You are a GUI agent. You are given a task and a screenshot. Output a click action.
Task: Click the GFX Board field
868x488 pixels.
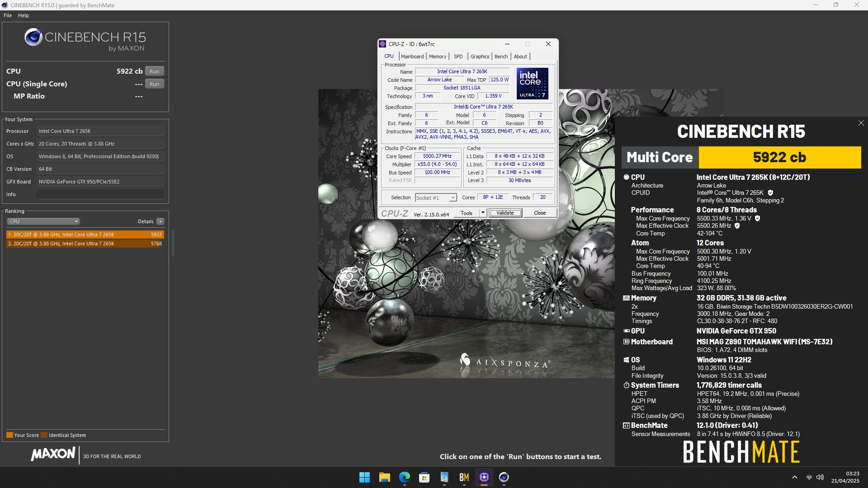(100, 182)
